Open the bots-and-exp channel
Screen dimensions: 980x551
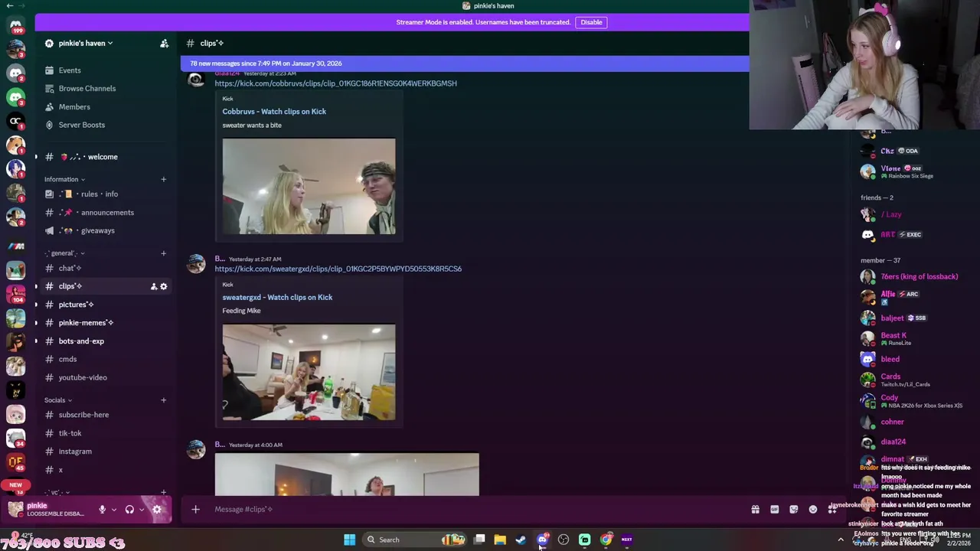click(81, 341)
